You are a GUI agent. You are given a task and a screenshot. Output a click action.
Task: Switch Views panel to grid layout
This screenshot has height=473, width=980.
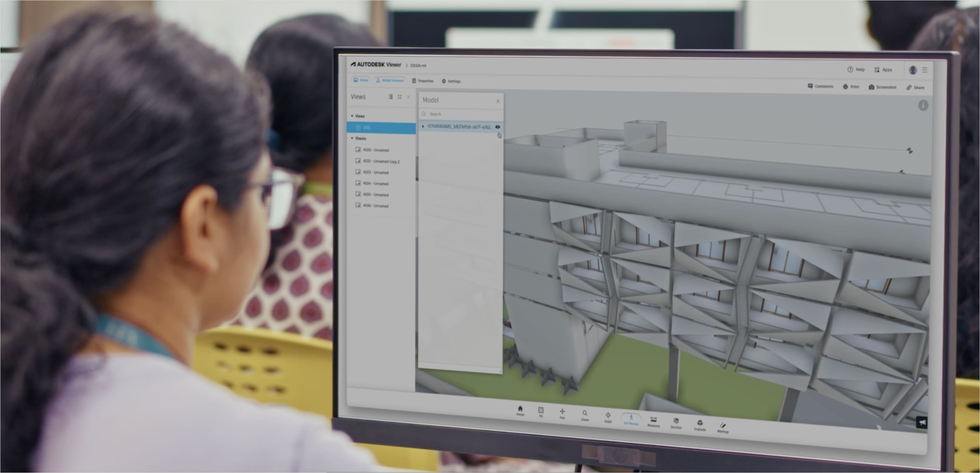click(x=400, y=97)
